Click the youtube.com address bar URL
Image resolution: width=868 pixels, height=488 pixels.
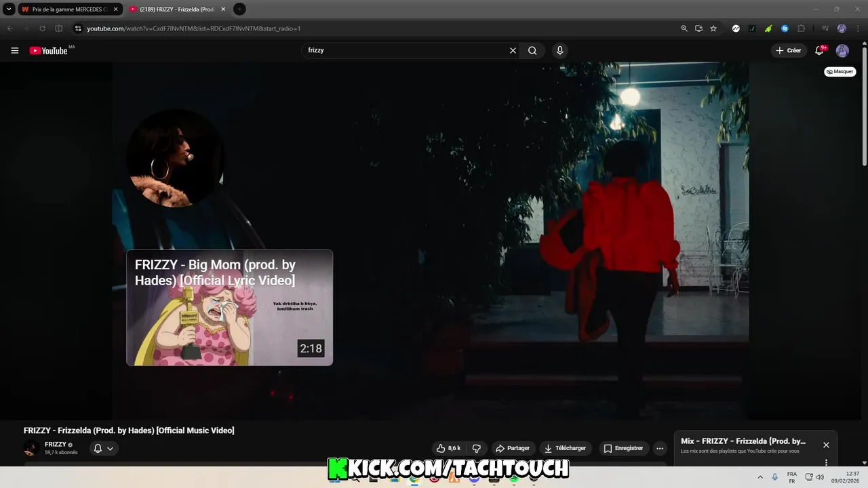pyautogui.click(x=193, y=28)
